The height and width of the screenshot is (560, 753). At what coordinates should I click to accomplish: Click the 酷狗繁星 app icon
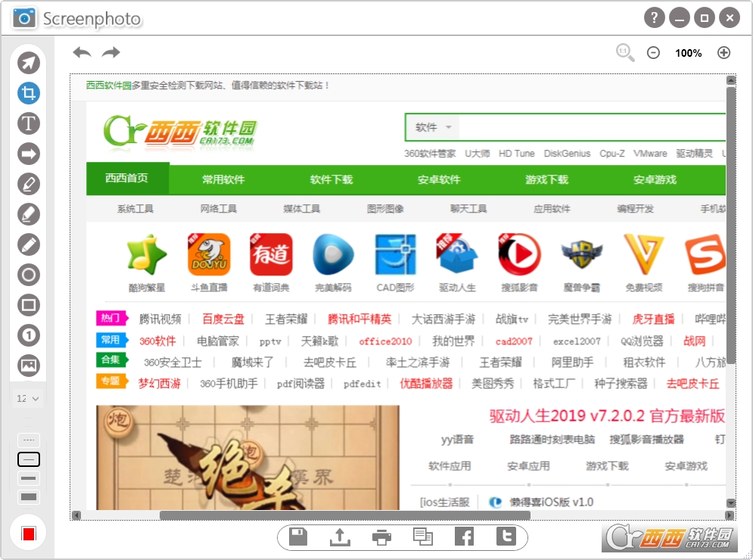[147, 254]
